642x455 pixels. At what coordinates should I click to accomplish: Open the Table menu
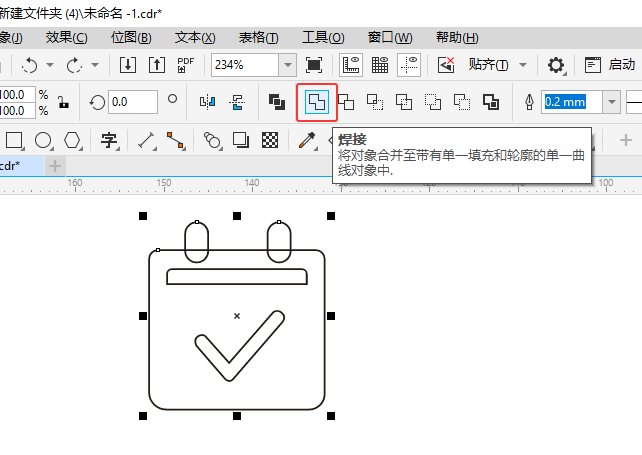pos(258,38)
